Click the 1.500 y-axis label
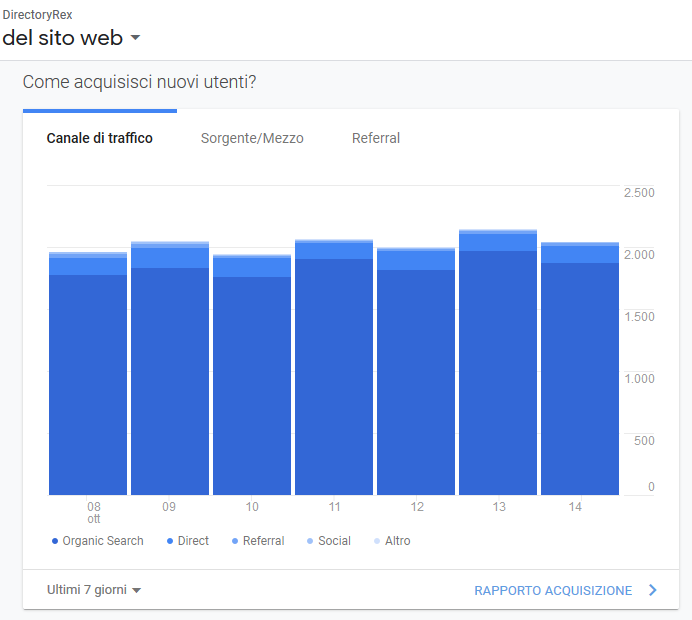Viewport: 692px width, 620px height. (639, 316)
